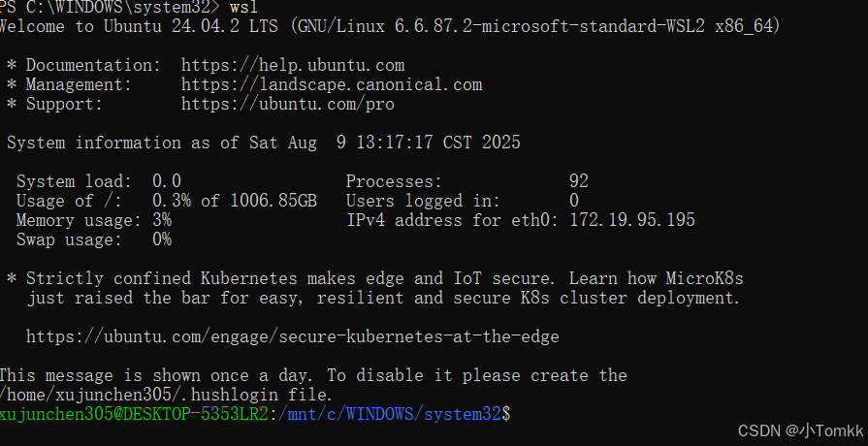Click the Users logged in value
868x446 pixels.
coord(574,201)
